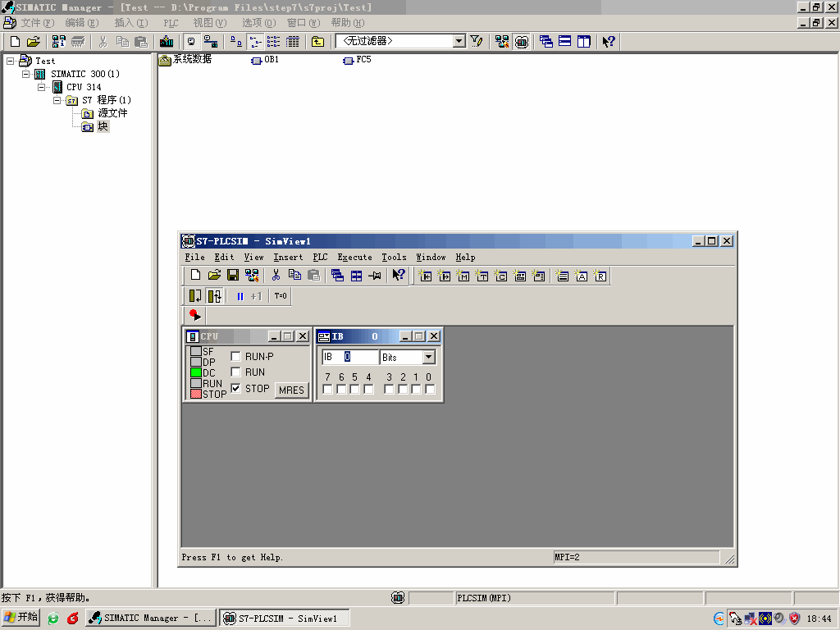This screenshot has height=630, width=840.
Task: Open the filter dropdown in the main toolbar
Action: point(459,41)
